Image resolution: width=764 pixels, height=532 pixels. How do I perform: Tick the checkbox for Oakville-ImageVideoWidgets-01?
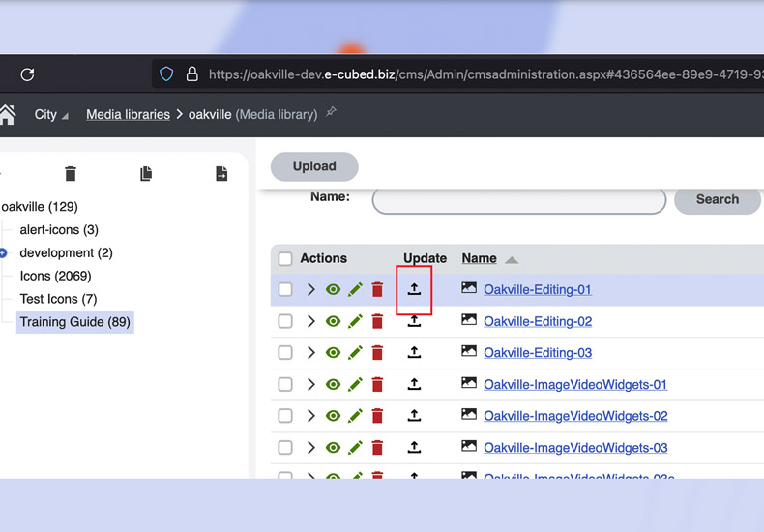click(x=285, y=384)
